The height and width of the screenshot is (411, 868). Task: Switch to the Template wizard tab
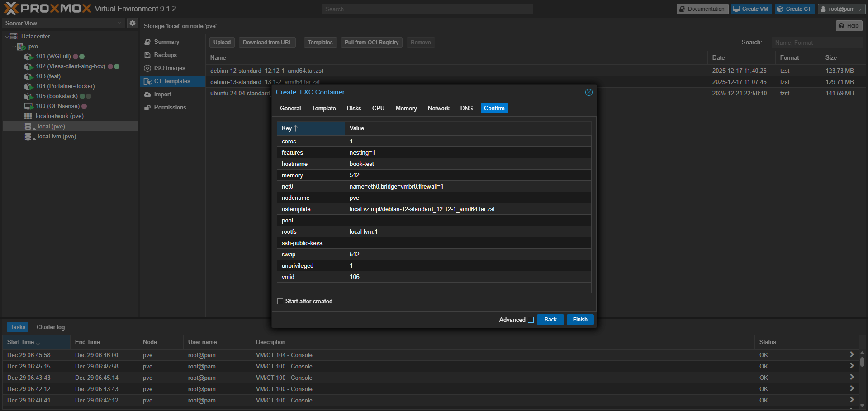point(324,109)
